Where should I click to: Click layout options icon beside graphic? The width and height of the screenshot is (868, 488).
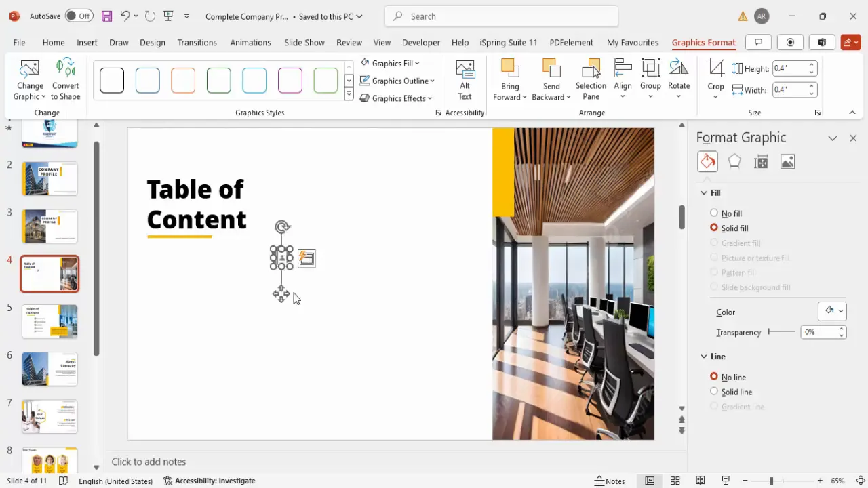307,258
